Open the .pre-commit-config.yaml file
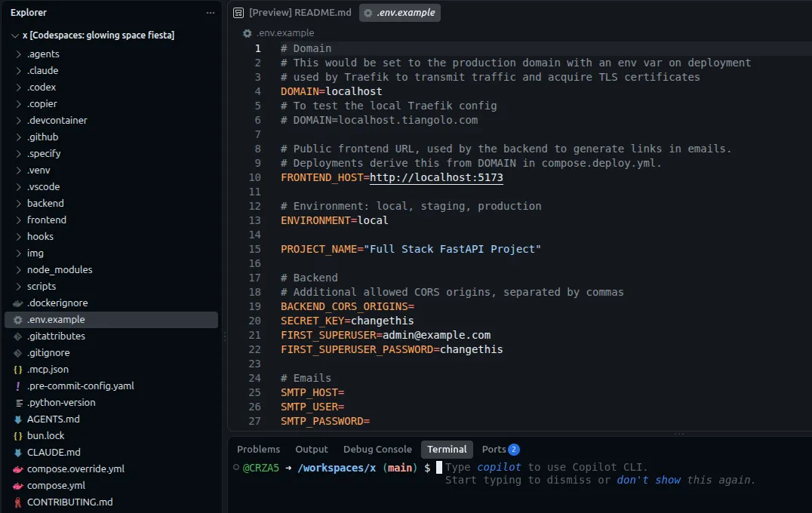The height and width of the screenshot is (513, 812). (x=112, y=386)
